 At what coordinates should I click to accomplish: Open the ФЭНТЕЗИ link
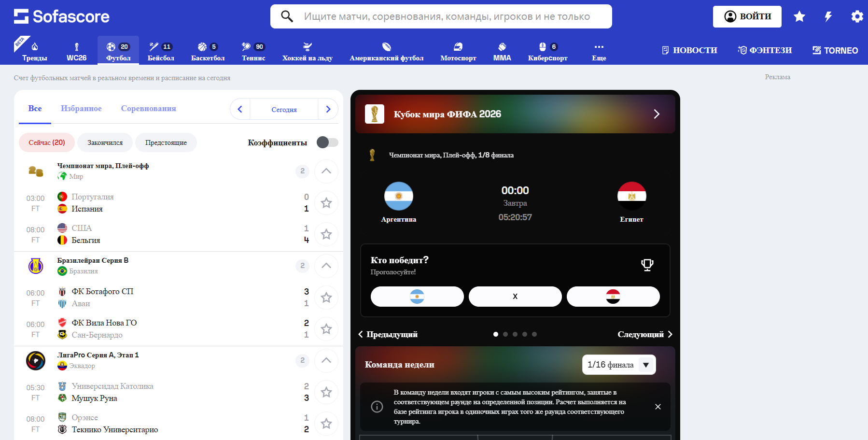pyautogui.click(x=765, y=50)
